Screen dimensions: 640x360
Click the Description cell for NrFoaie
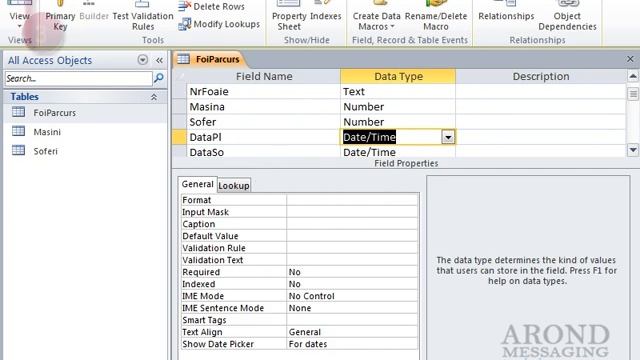click(x=541, y=91)
